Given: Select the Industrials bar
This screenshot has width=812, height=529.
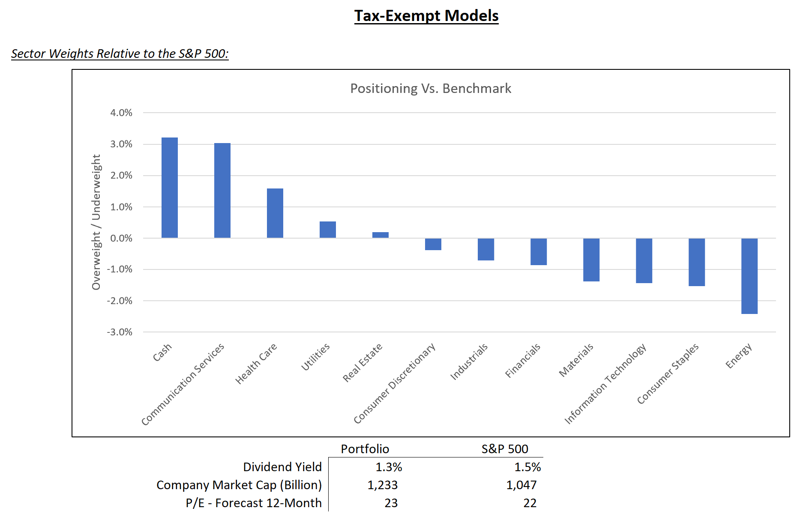Looking at the screenshot, I should click(485, 249).
